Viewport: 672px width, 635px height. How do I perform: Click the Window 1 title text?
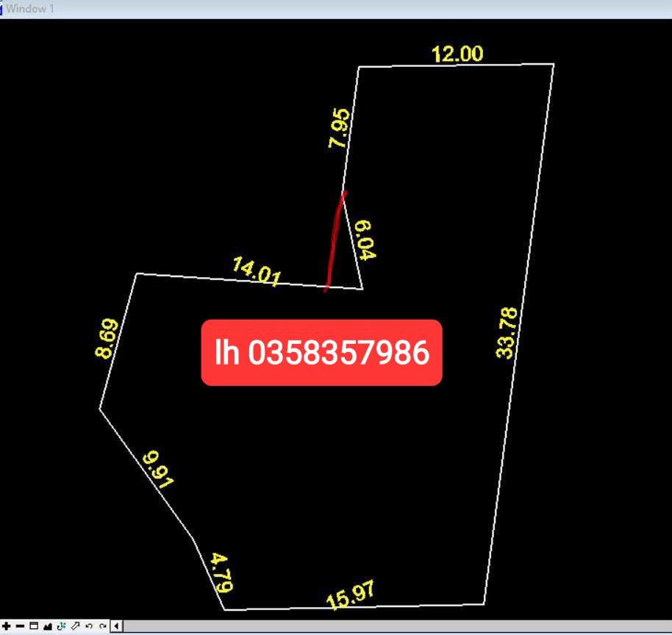coord(29,8)
